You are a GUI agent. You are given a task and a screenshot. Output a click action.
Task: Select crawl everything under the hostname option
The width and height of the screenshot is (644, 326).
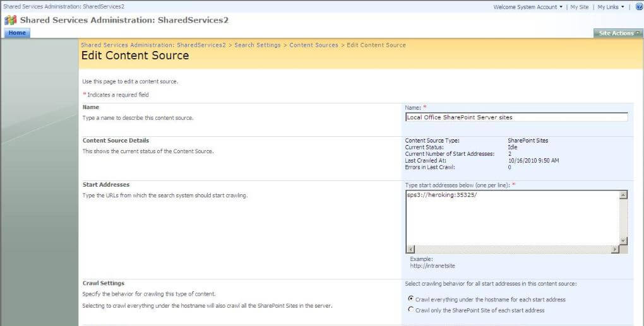point(411,299)
